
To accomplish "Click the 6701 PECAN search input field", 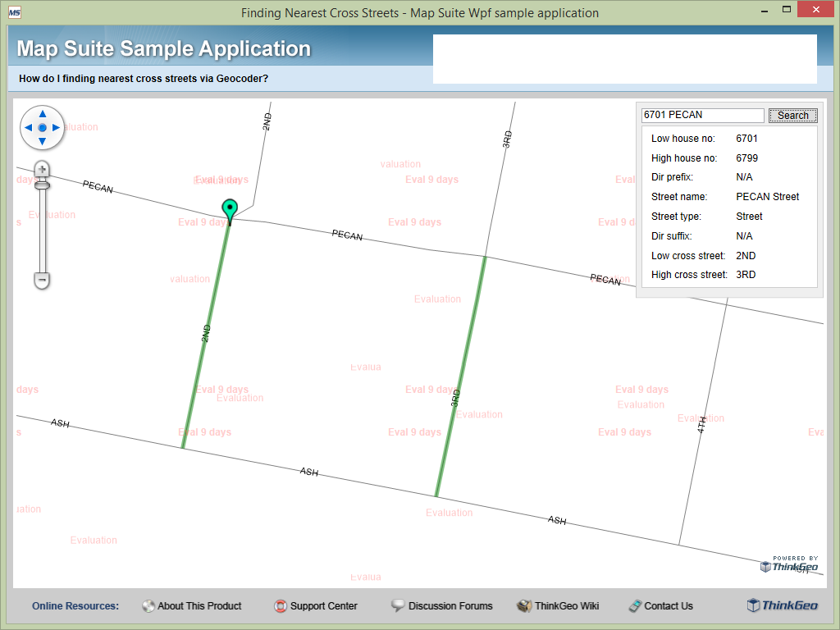I will click(x=701, y=115).
